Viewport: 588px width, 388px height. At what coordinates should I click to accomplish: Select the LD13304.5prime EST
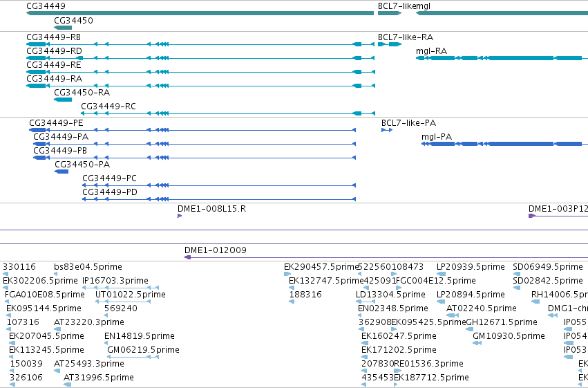click(x=390, y=295)
